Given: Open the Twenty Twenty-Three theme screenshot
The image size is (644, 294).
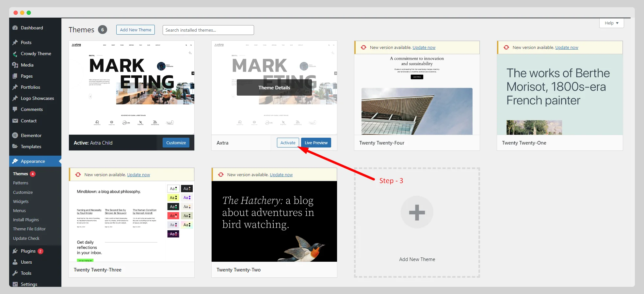Looking at the screenshot, I should pos(132,221).
